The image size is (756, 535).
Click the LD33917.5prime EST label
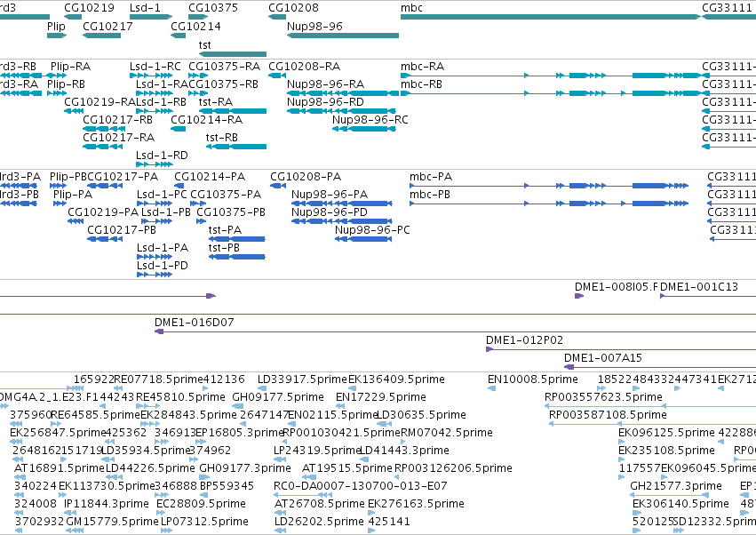(302, 379)
